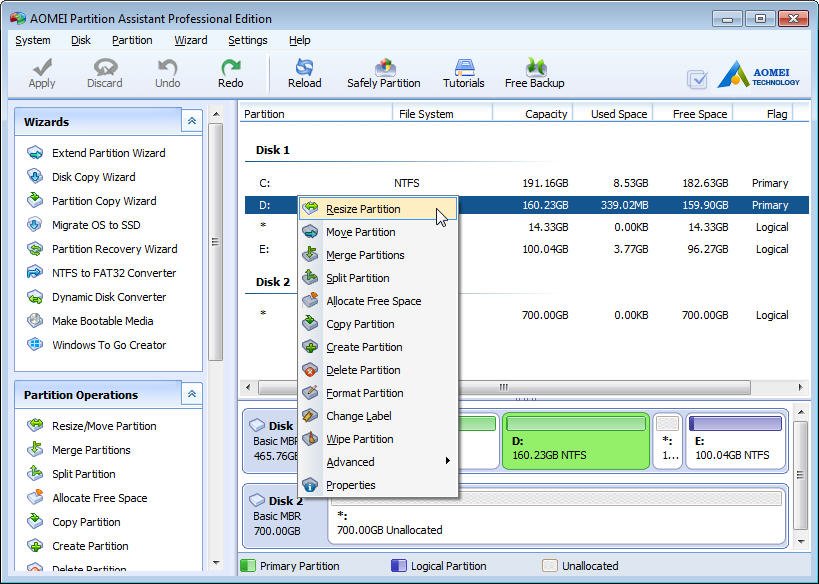Click Make Bootable Media wizard link
This screenshot has width=819, height=584.
[102, 321]
